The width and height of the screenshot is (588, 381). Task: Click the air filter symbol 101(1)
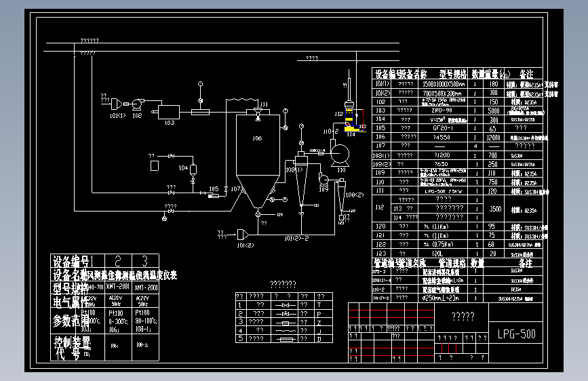[x=117, y=104]
